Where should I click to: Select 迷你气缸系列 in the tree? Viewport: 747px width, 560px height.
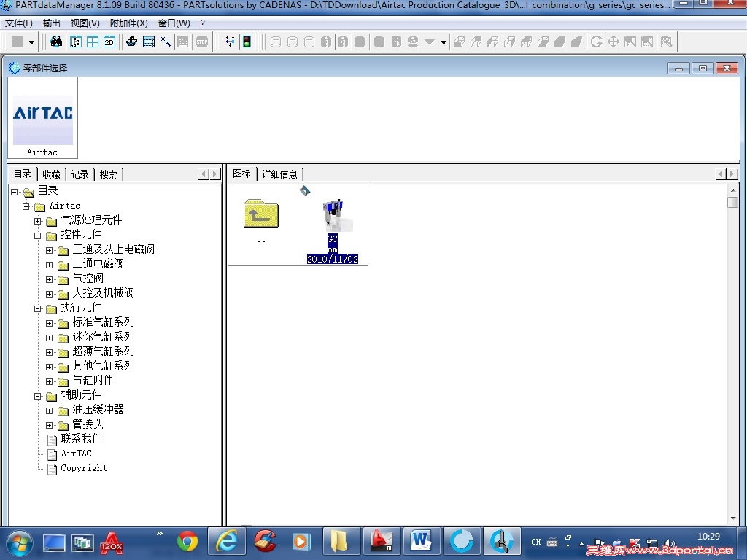coord(104,337)
